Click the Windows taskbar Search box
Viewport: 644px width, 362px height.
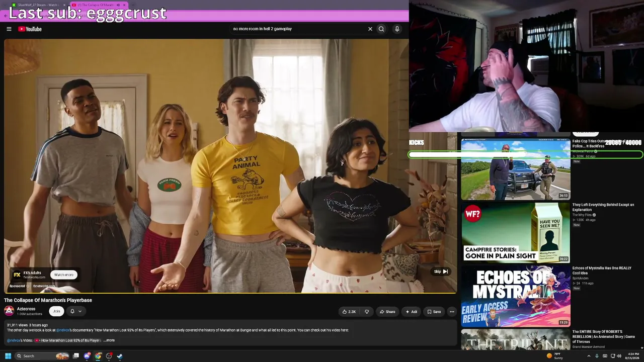tap(42, 356)
